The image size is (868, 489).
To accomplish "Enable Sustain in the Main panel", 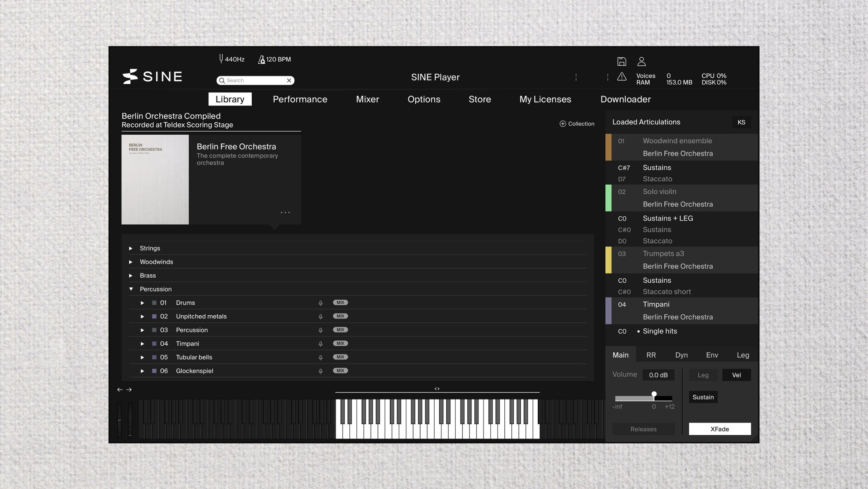I will 703,397.
